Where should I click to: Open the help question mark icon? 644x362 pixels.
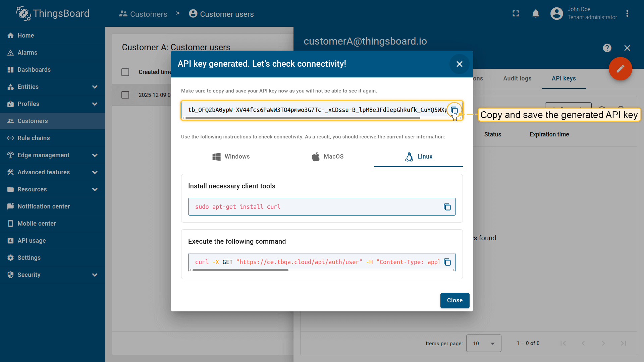[x=607, y=48]
